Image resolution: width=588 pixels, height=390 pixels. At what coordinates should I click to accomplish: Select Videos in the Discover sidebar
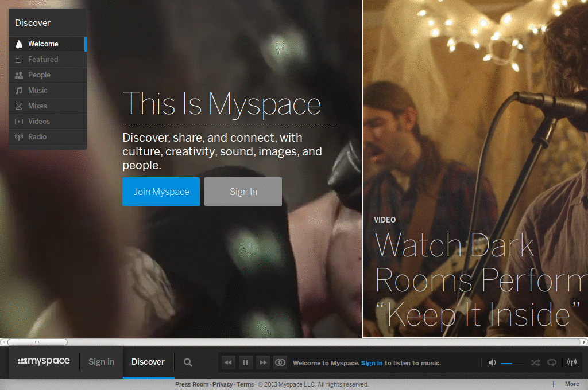(48, 122)
